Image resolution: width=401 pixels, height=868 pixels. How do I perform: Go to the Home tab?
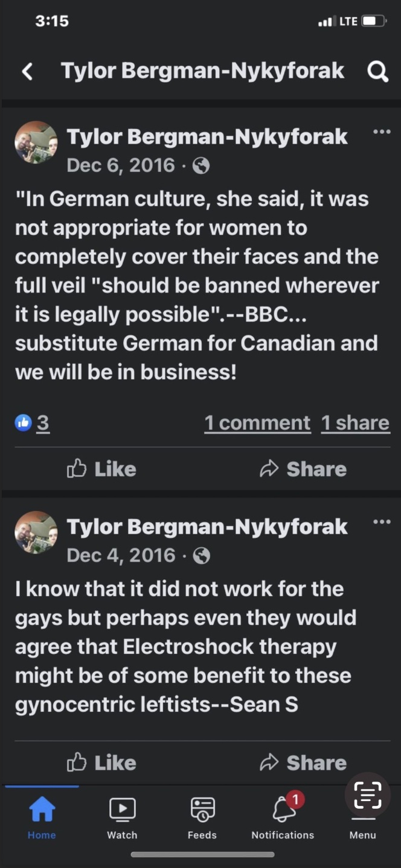click(42, 817)
